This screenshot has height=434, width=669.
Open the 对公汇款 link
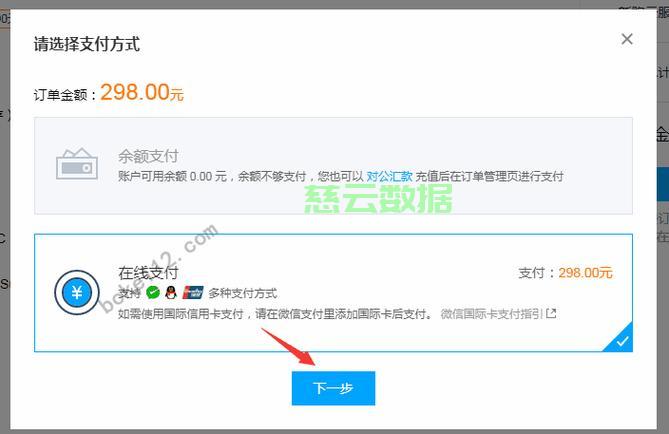click(x=389, y=176)
